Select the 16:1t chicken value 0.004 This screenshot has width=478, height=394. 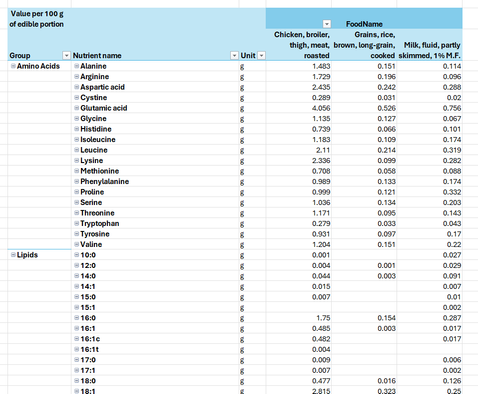pos(299,349)
